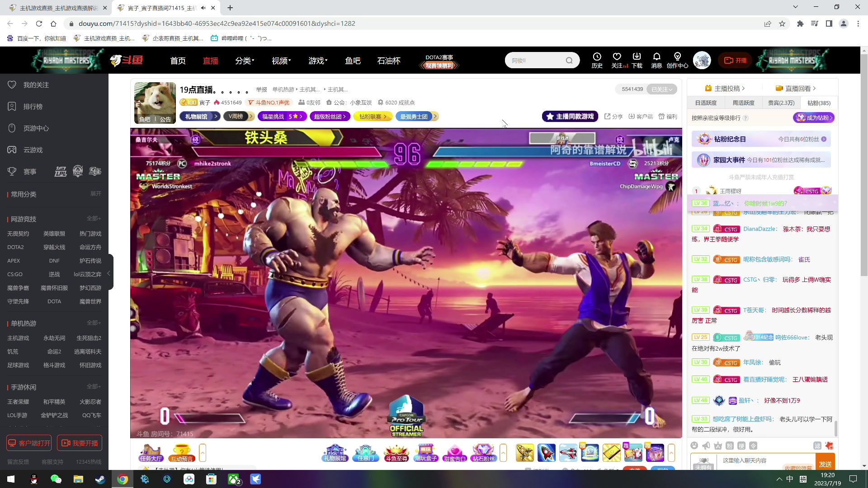Viewport: 868px width, 488px height.
Task: Open the 视频 dropdown in nav
Action: coord(281,61)
